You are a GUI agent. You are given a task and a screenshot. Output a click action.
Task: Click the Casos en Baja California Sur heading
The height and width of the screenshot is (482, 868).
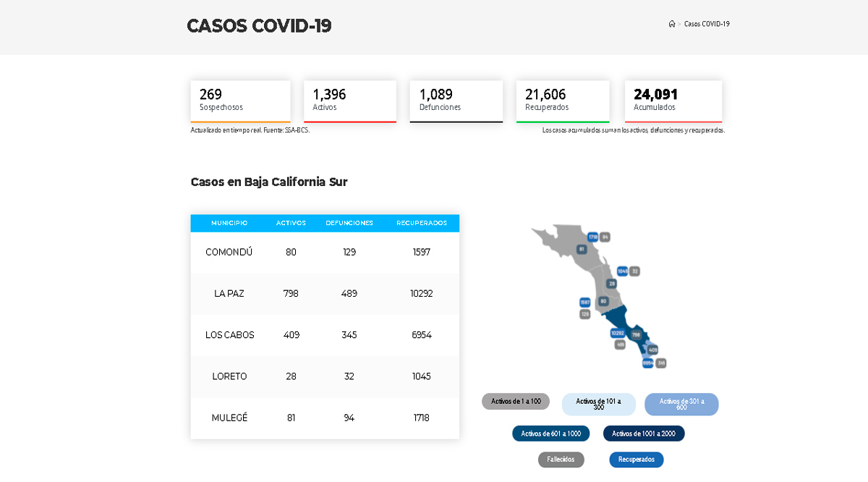(269, 182)
